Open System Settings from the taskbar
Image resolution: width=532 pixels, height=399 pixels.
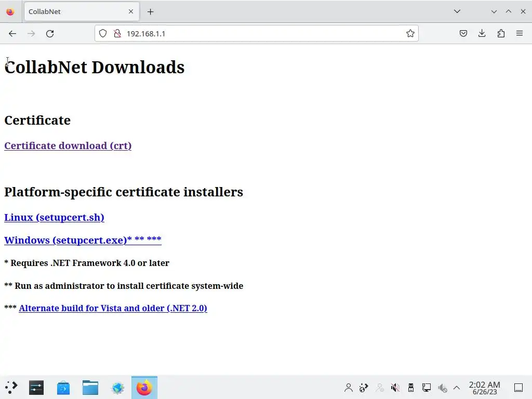coord(36,388)
